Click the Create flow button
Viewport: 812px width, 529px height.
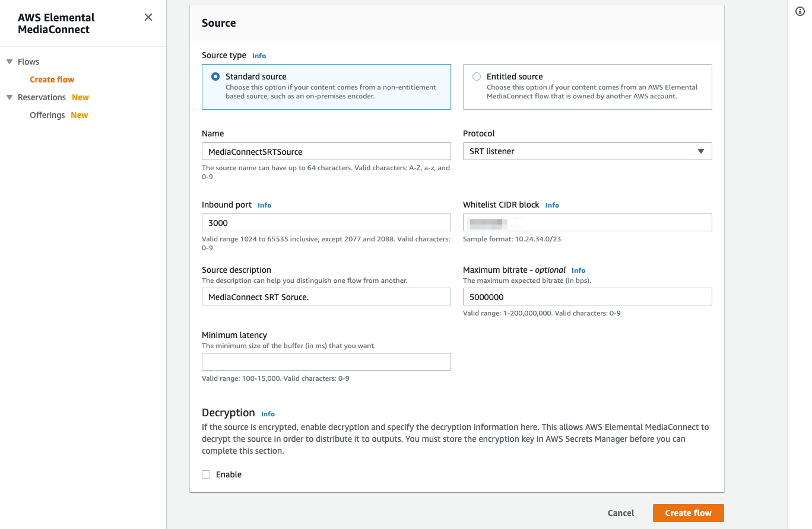(688, 512)
